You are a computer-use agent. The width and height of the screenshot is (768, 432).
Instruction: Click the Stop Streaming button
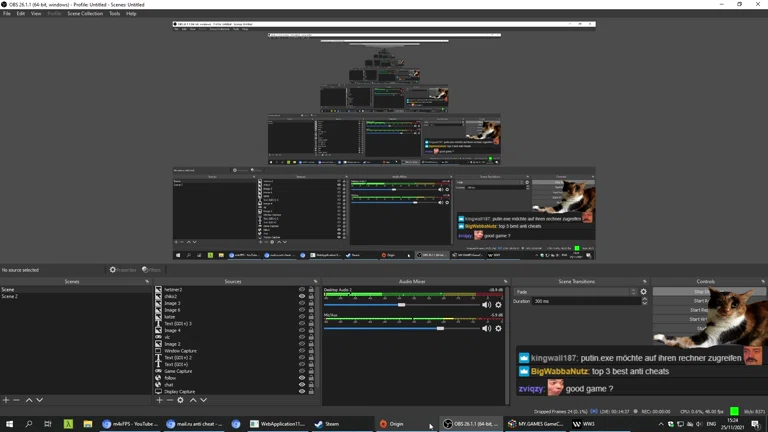700,292
